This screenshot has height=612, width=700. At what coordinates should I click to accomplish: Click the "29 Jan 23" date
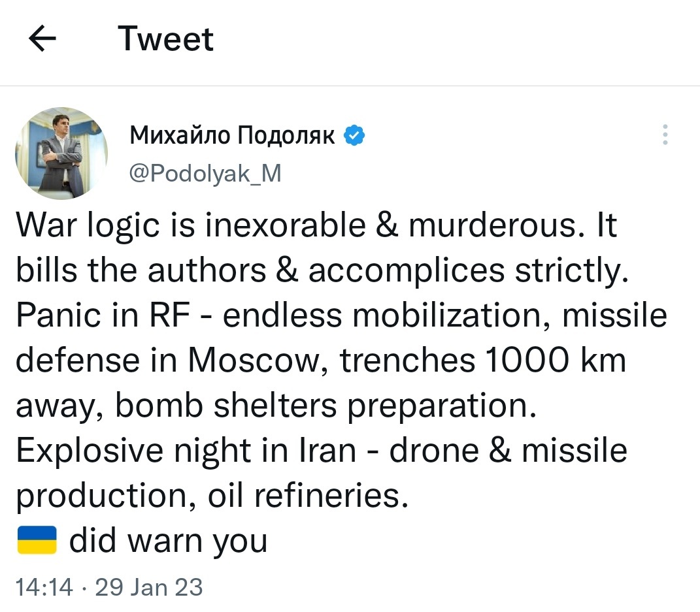tap(149, 587)
